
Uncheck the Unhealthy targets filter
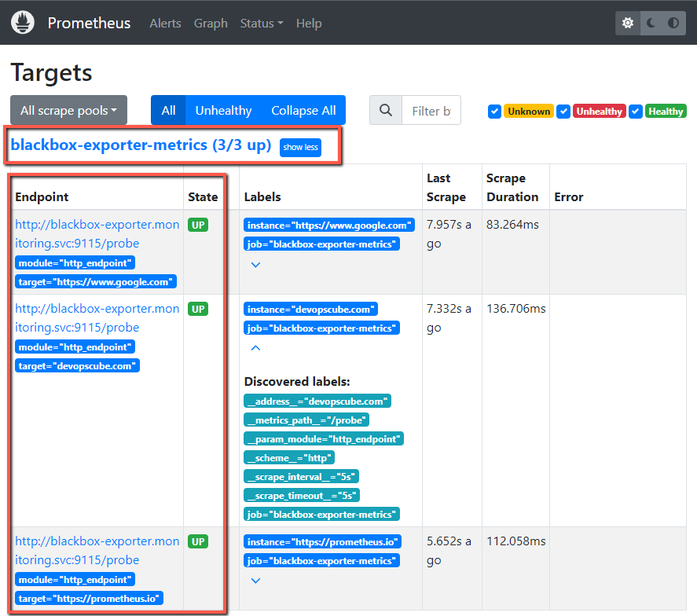(563, 112)
